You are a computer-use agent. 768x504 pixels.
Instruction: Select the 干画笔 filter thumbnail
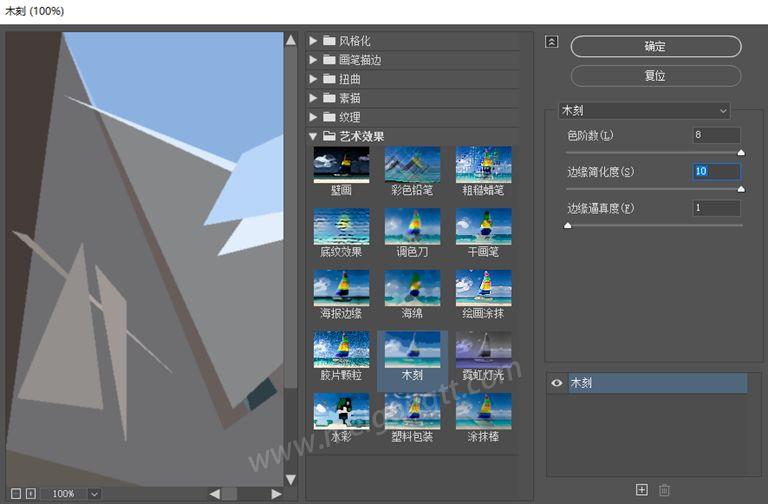483,227
